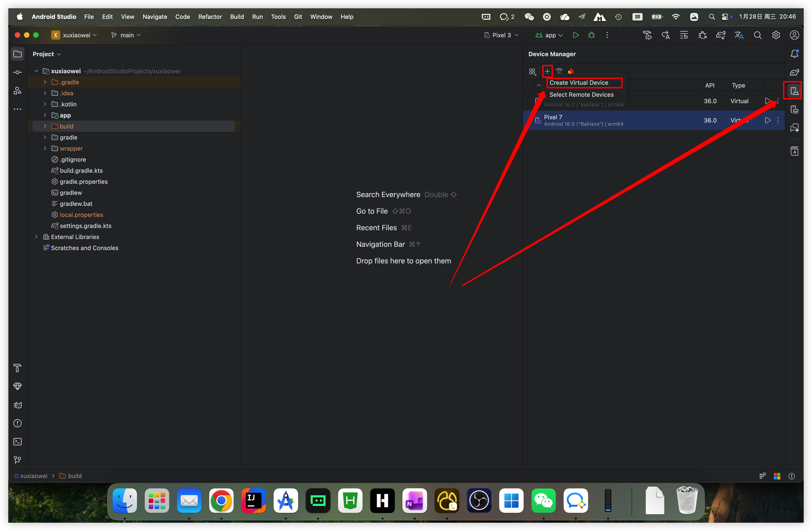Expand the app module folder
The height and width of the screenshot is (531, 812).
[x=45, y=115]
